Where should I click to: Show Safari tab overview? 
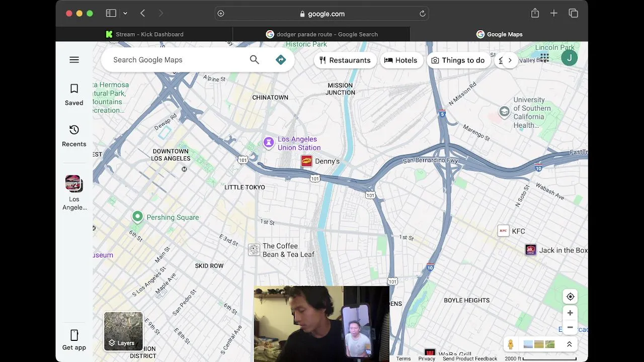[x=574, y=14]
